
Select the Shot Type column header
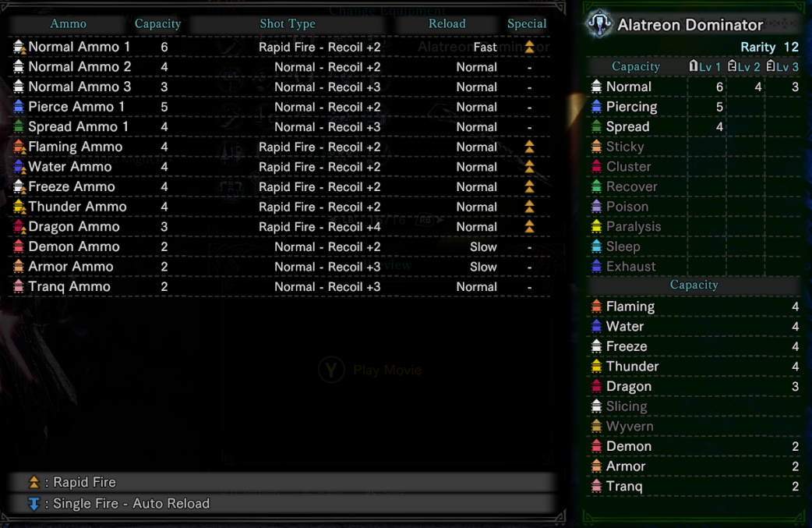288,24
